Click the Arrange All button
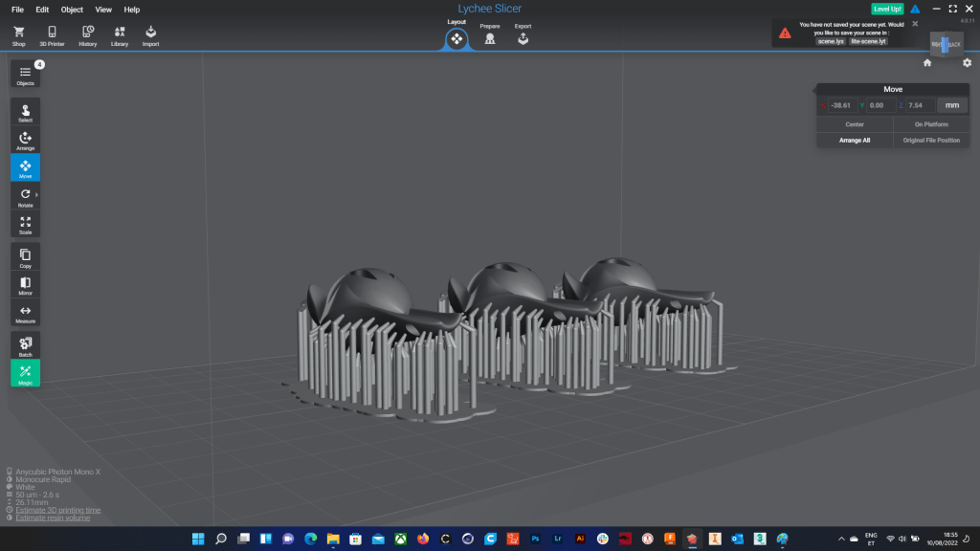 (855, 140)
